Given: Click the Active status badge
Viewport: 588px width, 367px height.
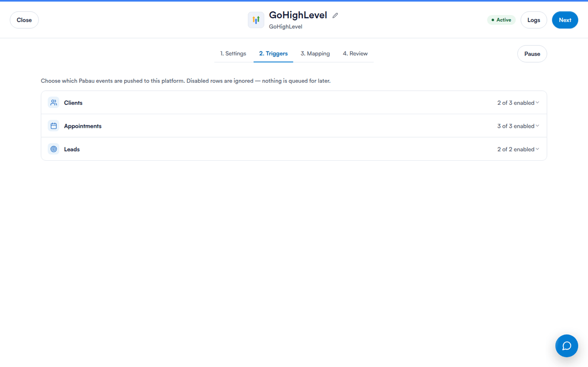Looking at the screenshot, I should click(501, 20).
